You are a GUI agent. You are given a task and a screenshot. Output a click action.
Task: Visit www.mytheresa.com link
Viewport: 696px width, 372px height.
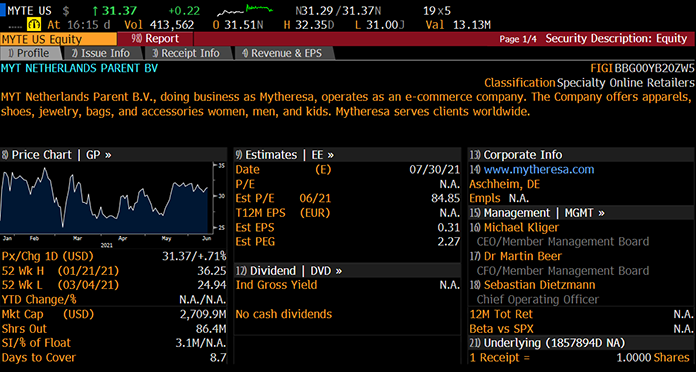point(538,170)
